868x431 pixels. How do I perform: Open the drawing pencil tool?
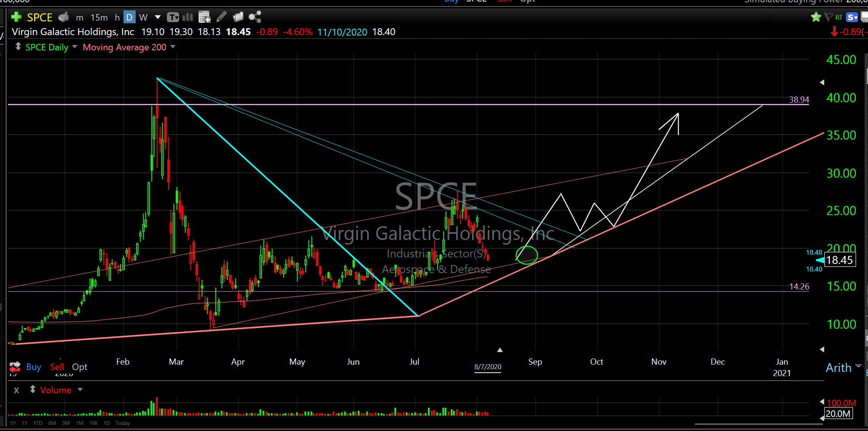pos(221,17)
